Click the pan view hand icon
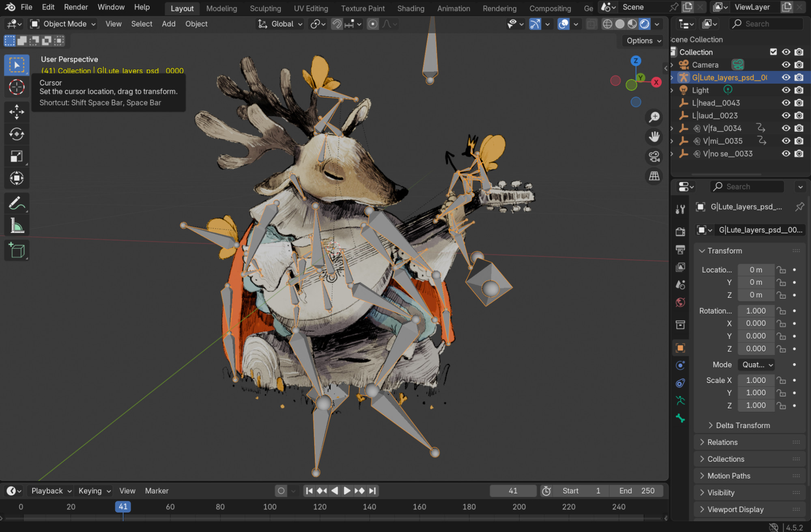Image resolution: width=811 pixels, height=532 pixels. click(x=654, y=137)
